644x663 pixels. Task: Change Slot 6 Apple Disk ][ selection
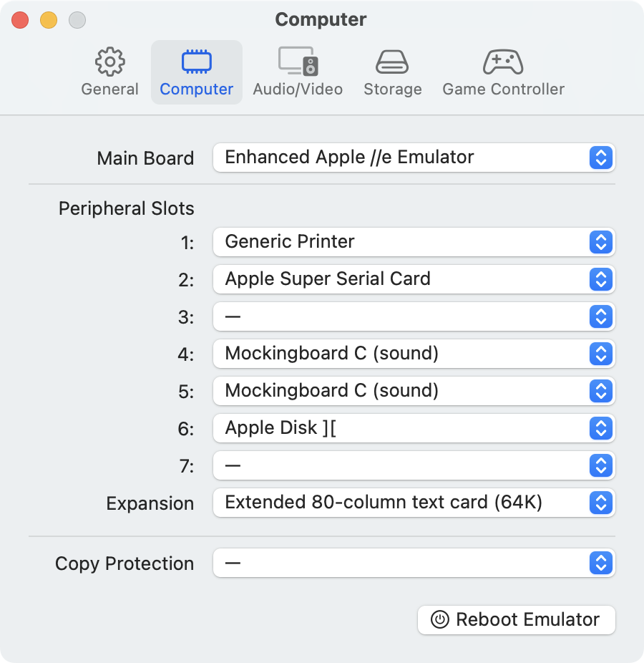tap(414, 428)
